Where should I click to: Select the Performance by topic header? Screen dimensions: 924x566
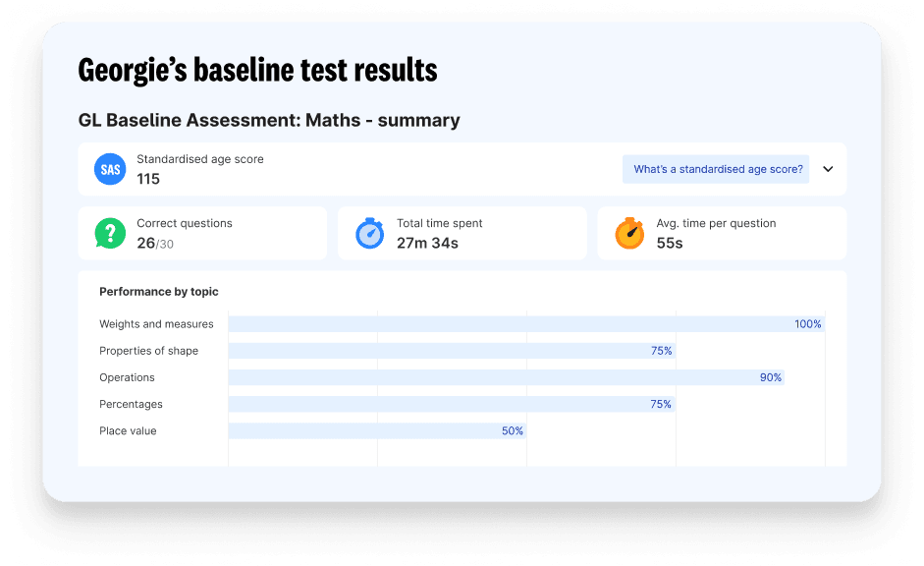(158, 291)
